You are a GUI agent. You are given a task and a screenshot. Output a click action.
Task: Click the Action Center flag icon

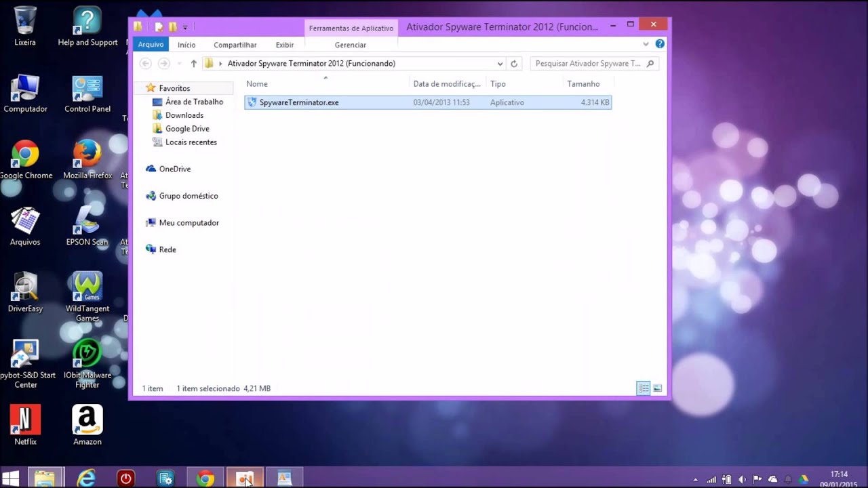757,479
